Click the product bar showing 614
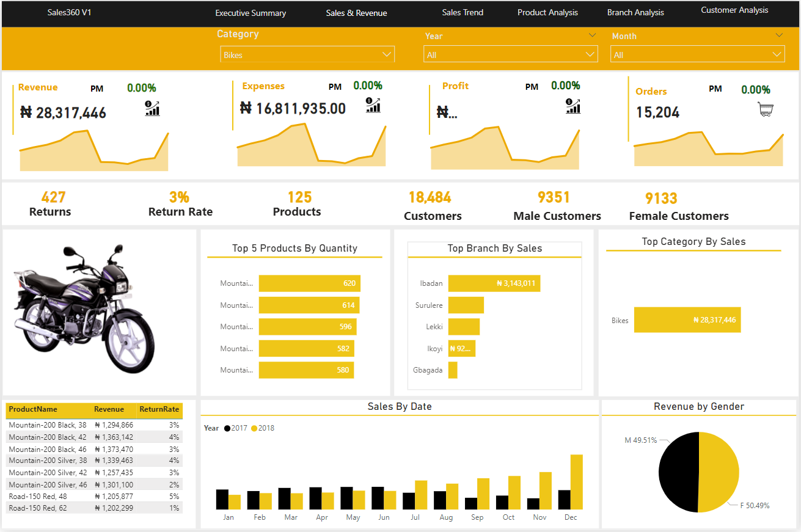801x532 pixels. point(309,305)
